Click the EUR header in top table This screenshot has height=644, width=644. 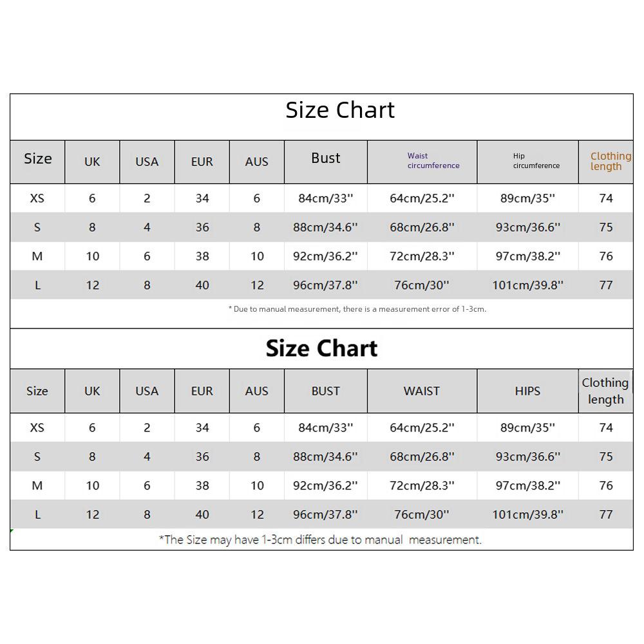click(202, 162)
